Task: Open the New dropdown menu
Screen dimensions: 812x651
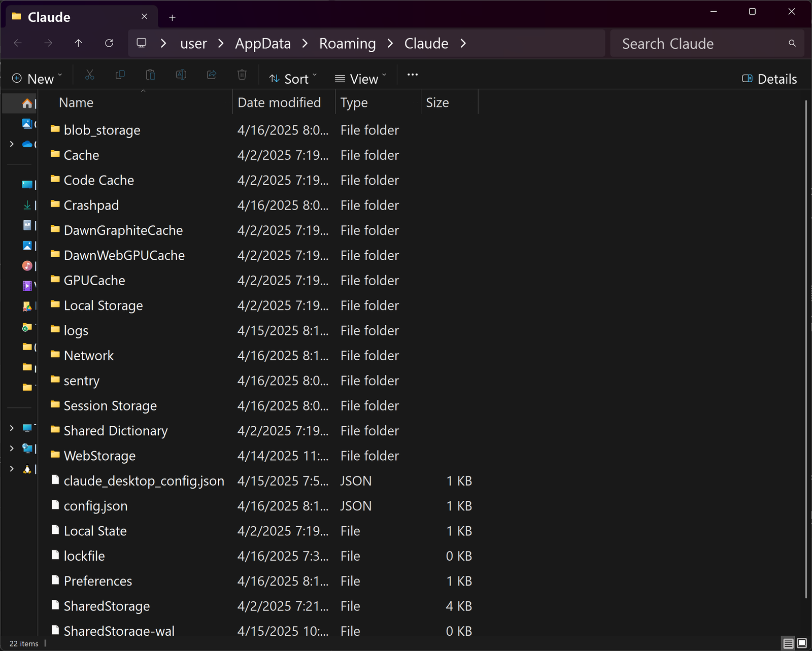Action: coord(37,79)
